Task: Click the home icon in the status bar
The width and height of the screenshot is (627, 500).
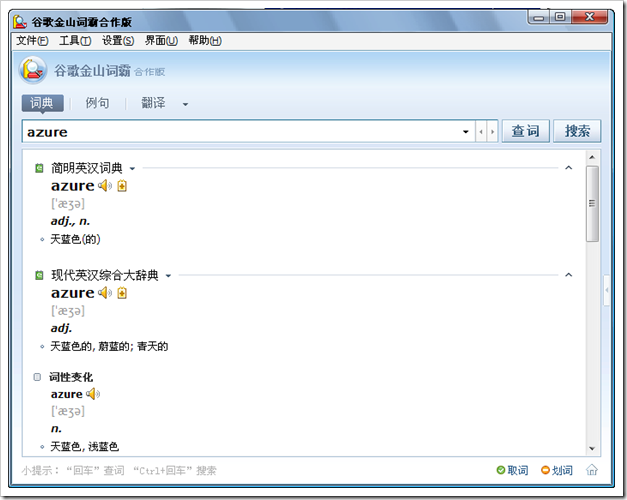Action: click(592, 470)
